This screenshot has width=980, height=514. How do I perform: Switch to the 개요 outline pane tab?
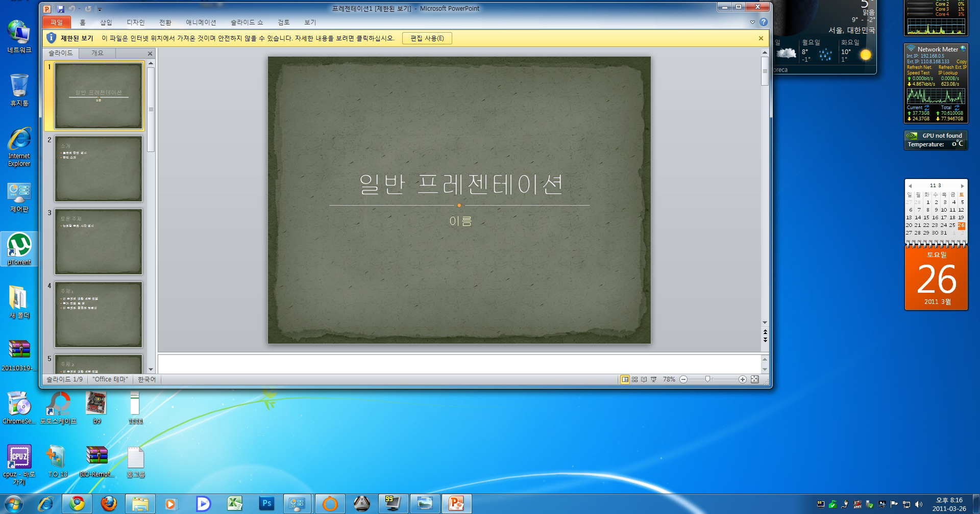[97, 53]
